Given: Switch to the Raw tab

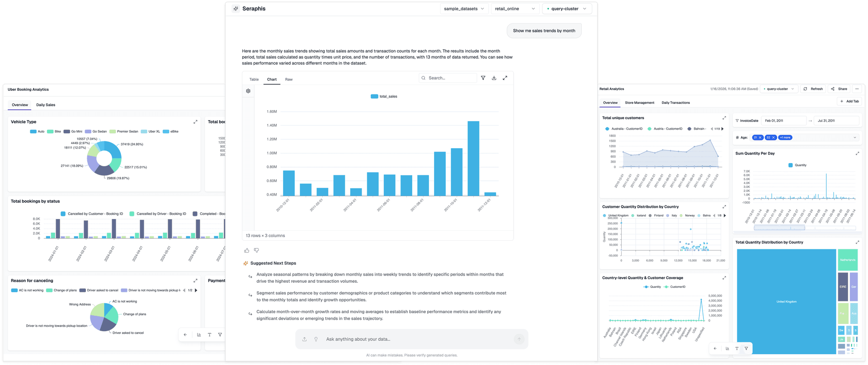Looking at the screenshot, I should [x=289, y=80].
